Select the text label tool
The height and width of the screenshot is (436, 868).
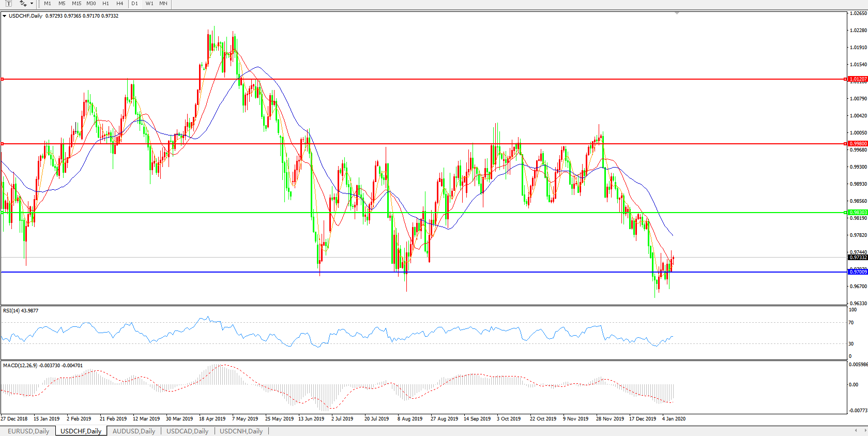tap(9, 4)
